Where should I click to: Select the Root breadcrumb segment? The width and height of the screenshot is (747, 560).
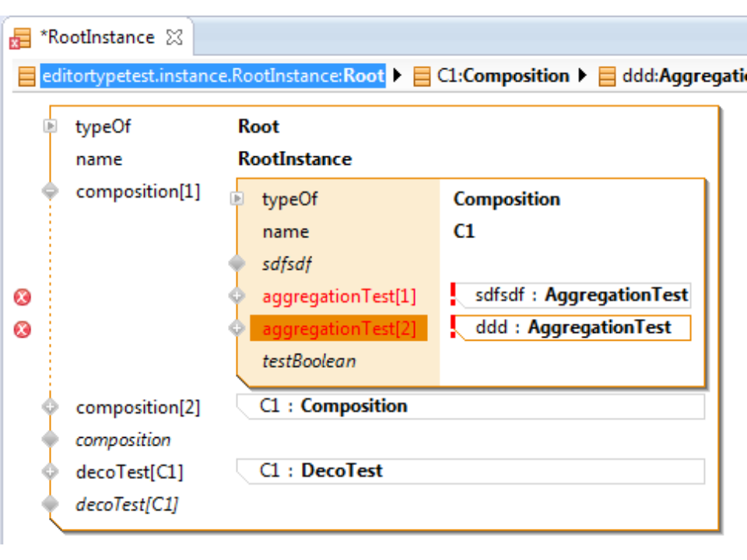[212, 76]
